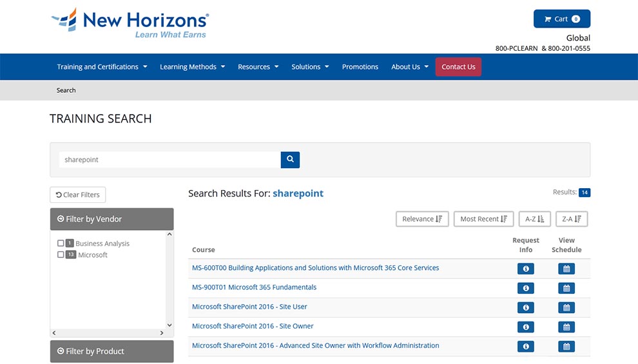The height and width of the screenshot is (364, 638).
Task: Check the Business Analysis vendor filter
Action: click(61, 244)
